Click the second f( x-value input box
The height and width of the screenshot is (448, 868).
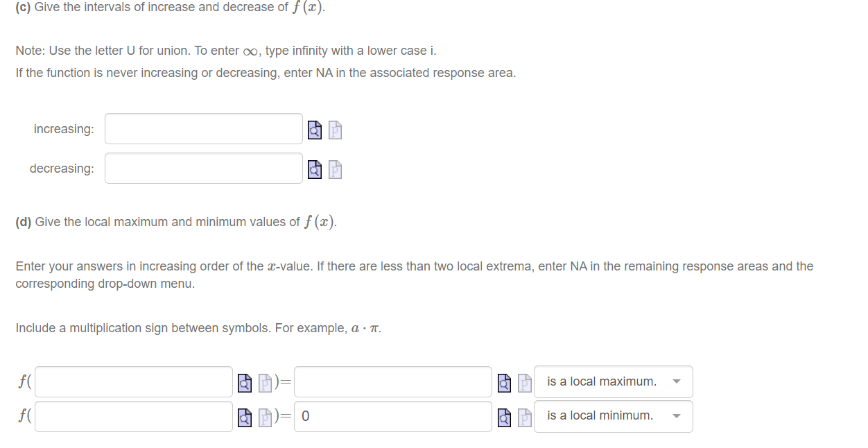point(132,415)
